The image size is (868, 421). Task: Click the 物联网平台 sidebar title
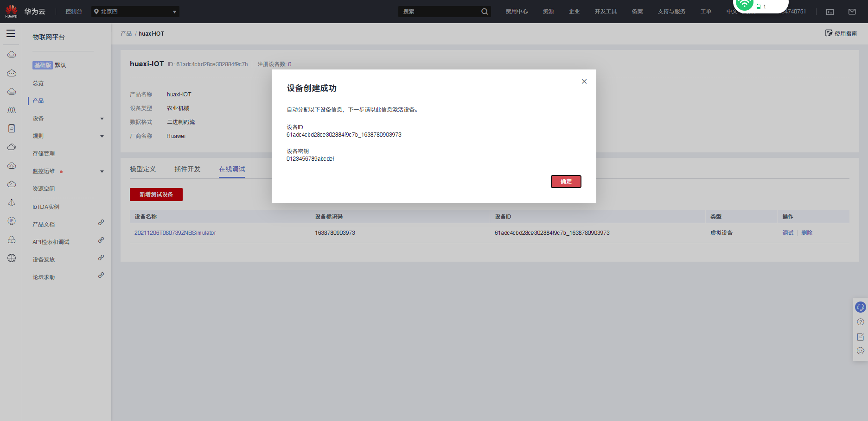click(x=49, y=37)
